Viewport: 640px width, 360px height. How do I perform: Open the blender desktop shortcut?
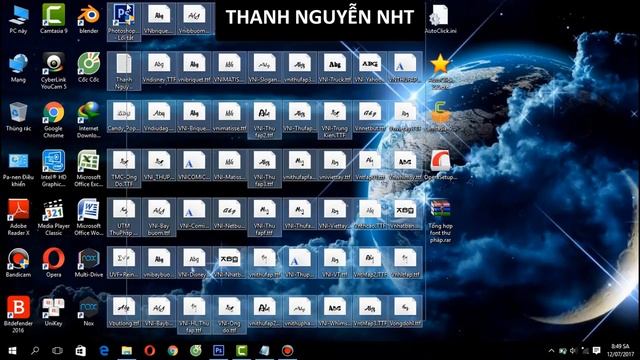coord(89,20)
